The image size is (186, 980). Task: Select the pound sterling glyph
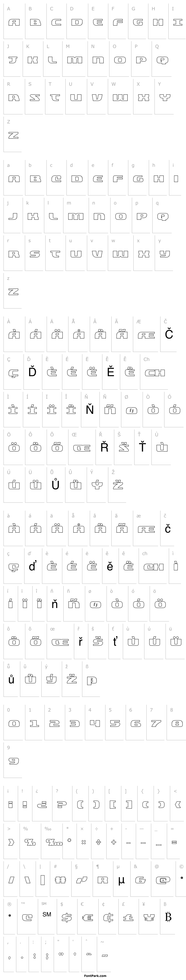[x=128, y=918]
